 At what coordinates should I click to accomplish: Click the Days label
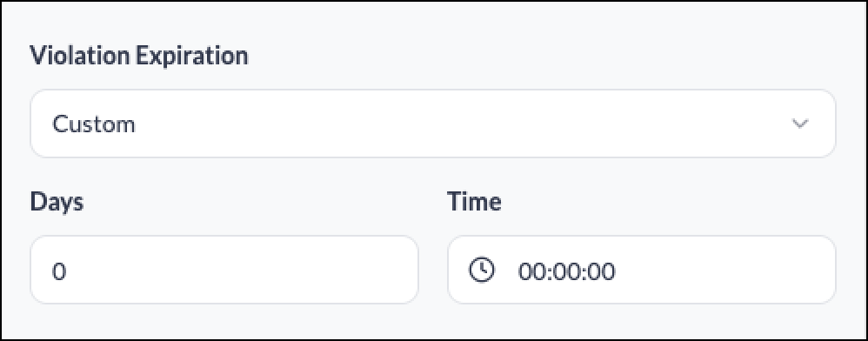(x=57, y=202)
